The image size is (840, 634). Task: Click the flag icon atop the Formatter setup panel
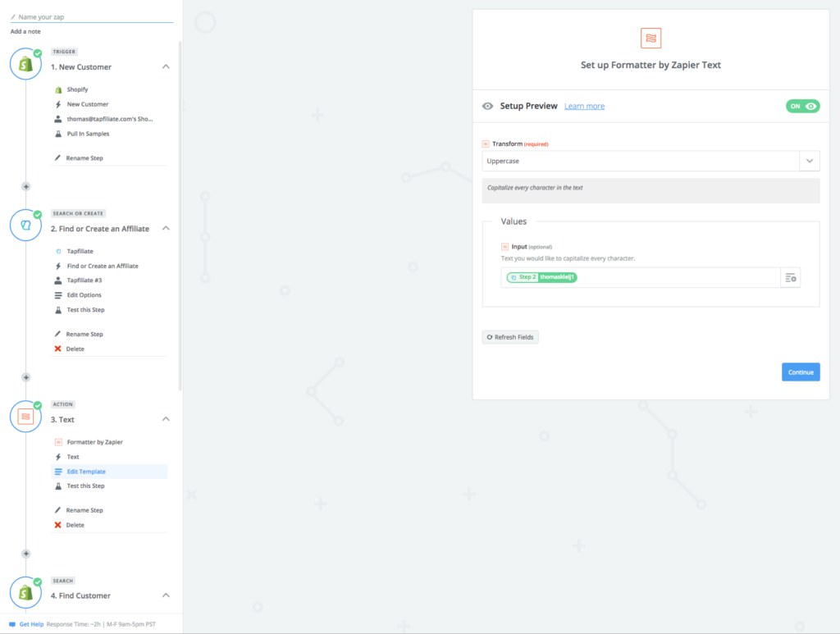click(x=651, y=38)
